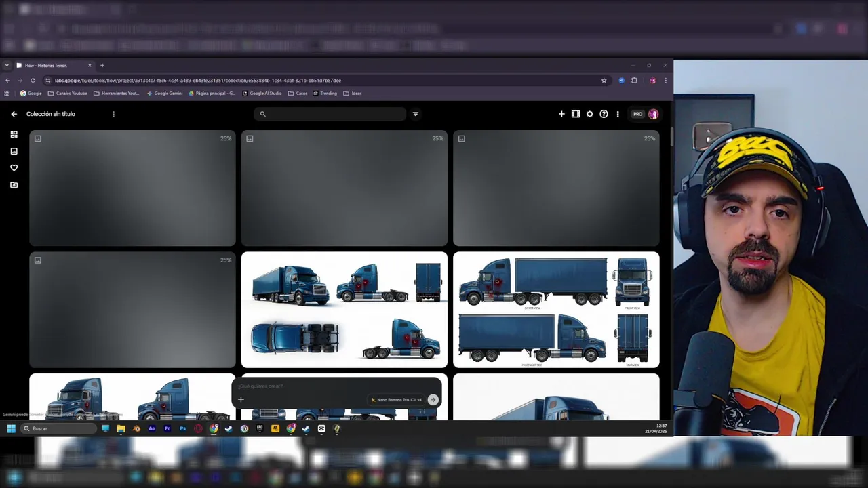
Task: Open the Canales Youtube bookmark folder
Action: [68, 94]
